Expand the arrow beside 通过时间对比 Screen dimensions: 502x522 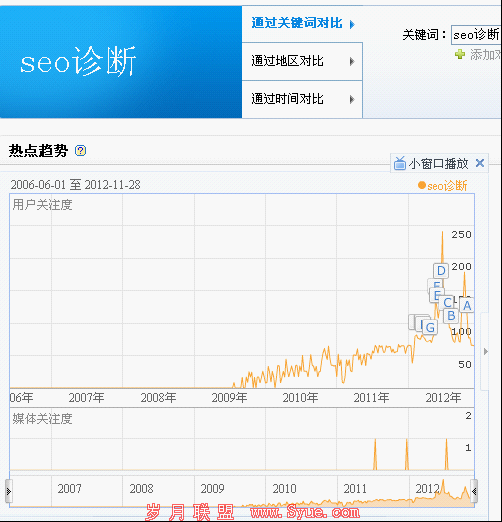click(352, 99)
